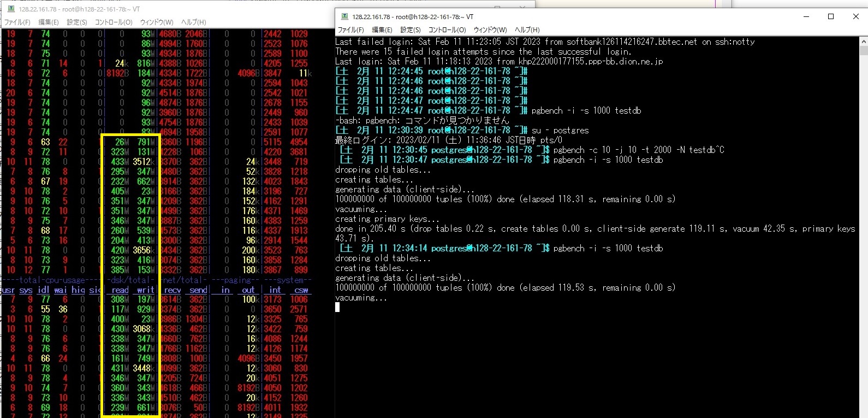This screenshot has height=418, width=868.
Task: Click scroll-up arrow of right terminal scrollbar
Action: (x=863, y=41)
